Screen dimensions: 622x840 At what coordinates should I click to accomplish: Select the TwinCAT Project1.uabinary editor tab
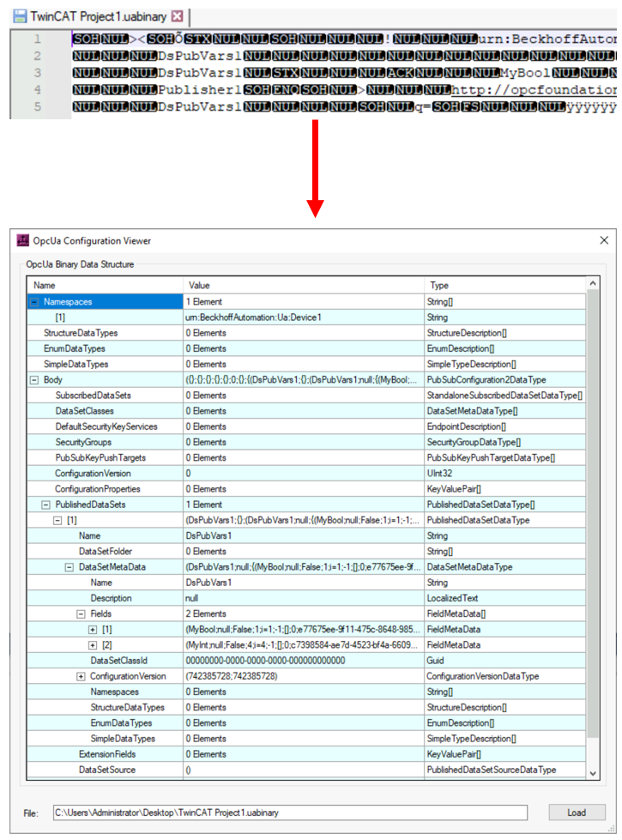[x=98, y=16]
